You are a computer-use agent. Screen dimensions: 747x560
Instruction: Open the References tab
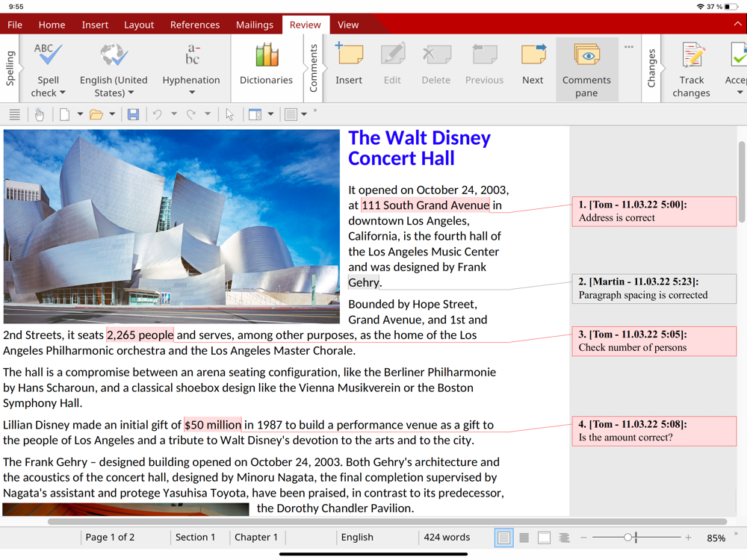coord(195,25)
